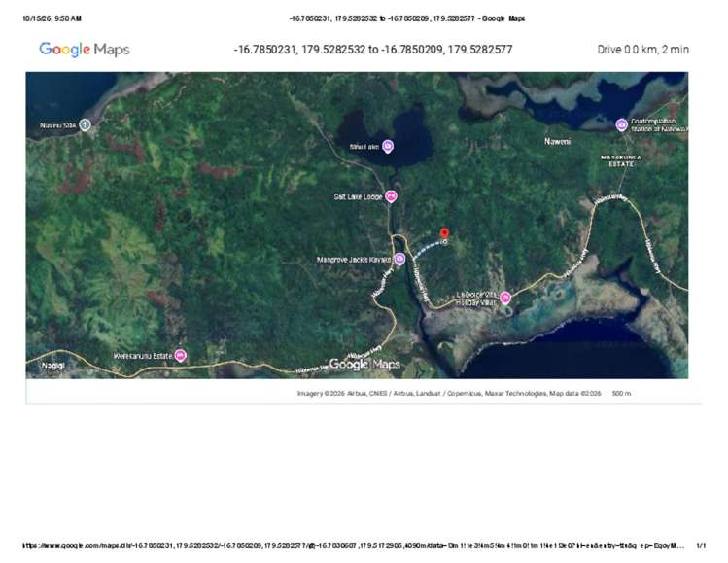Click the 'Drive 0.0 km, 2 min' summary
Screen dimensions: 728x563
pyautogui.click(x=643, y=50)
